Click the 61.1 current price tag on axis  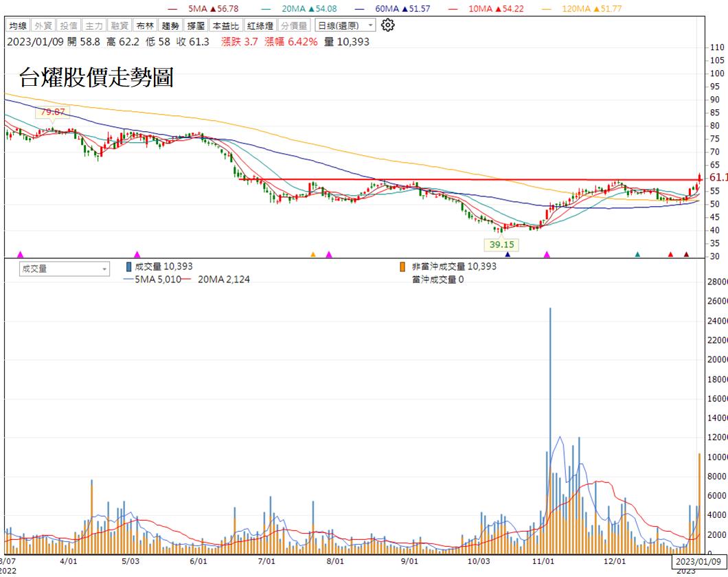[x=718, y=177]
